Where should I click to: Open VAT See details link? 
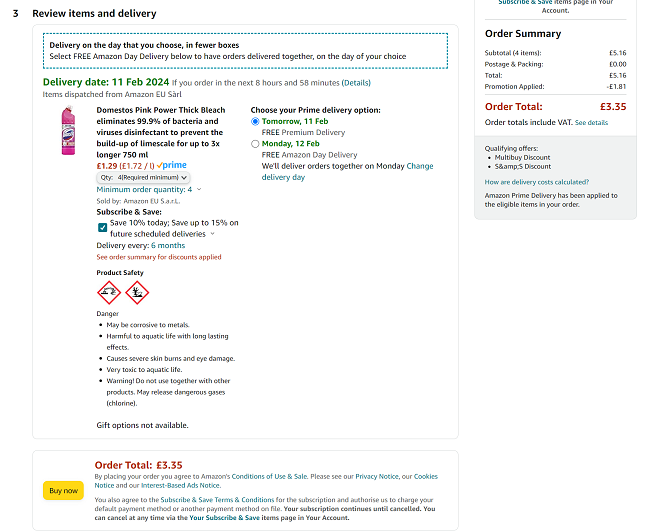click(591, 122)
